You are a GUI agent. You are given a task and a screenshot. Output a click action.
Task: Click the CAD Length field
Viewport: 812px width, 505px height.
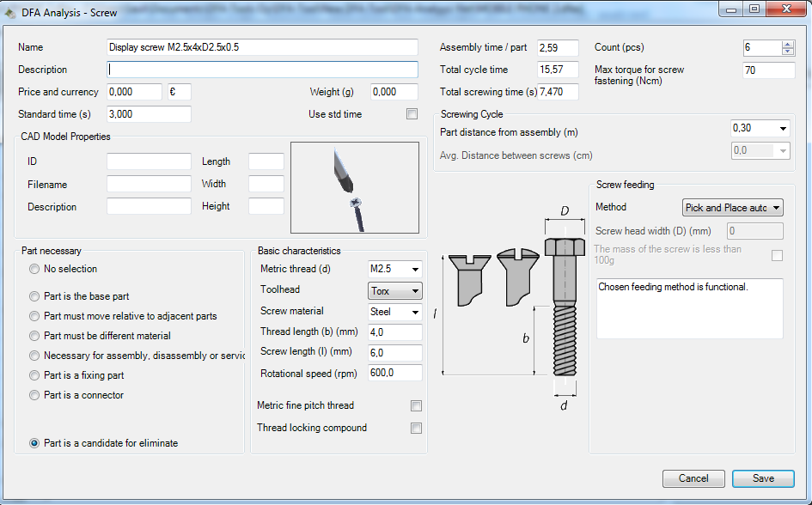[x=266, y=161]
